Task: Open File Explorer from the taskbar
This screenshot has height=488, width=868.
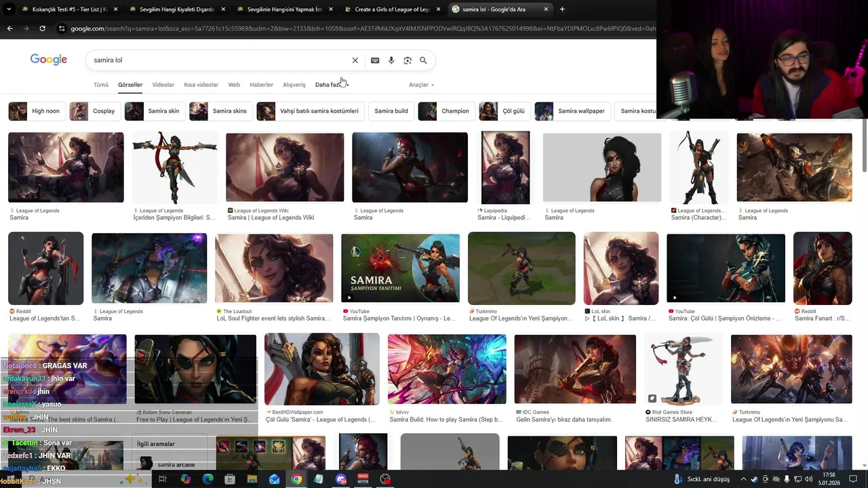Action: coord(252,479)
